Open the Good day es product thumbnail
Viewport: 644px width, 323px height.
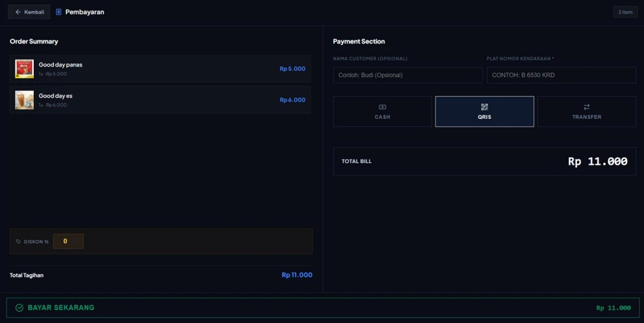[x=25, y=100]
